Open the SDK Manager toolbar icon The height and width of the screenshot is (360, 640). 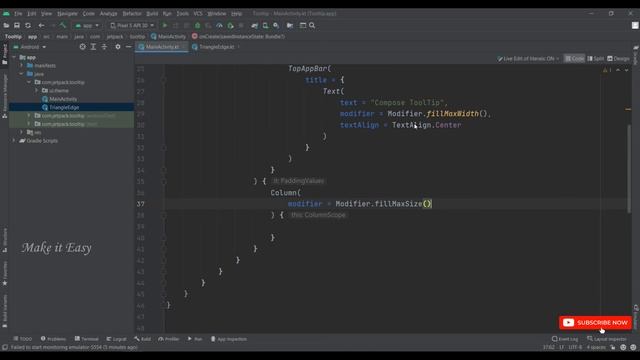coord(276,25)
